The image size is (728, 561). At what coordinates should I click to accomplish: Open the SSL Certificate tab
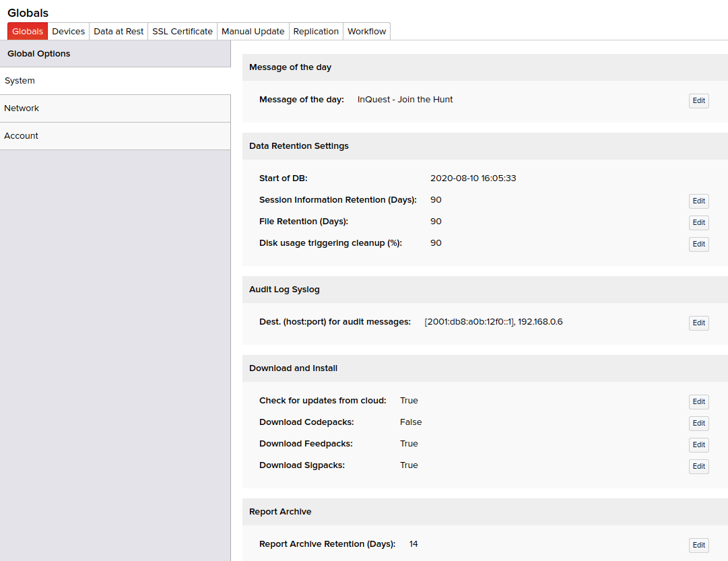point(183,32)
